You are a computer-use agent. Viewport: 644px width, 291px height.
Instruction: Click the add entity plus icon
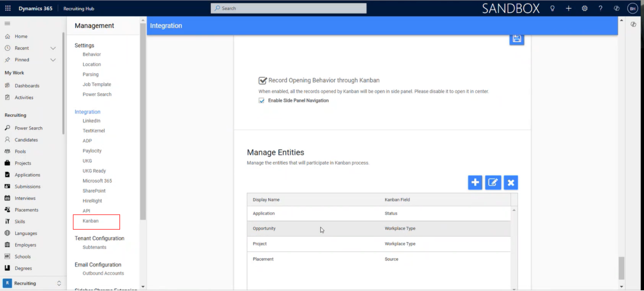pos(475,182)
